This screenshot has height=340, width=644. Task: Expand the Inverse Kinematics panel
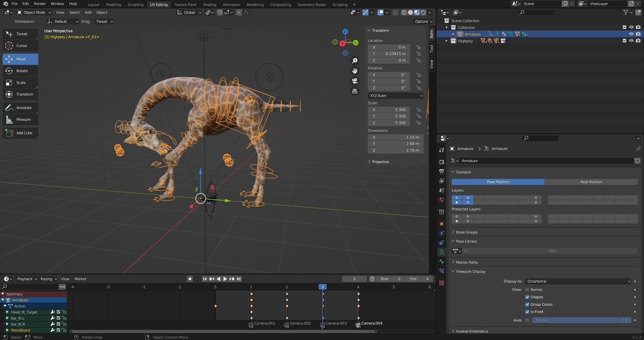pyautogui.click(x=472, y=331)
